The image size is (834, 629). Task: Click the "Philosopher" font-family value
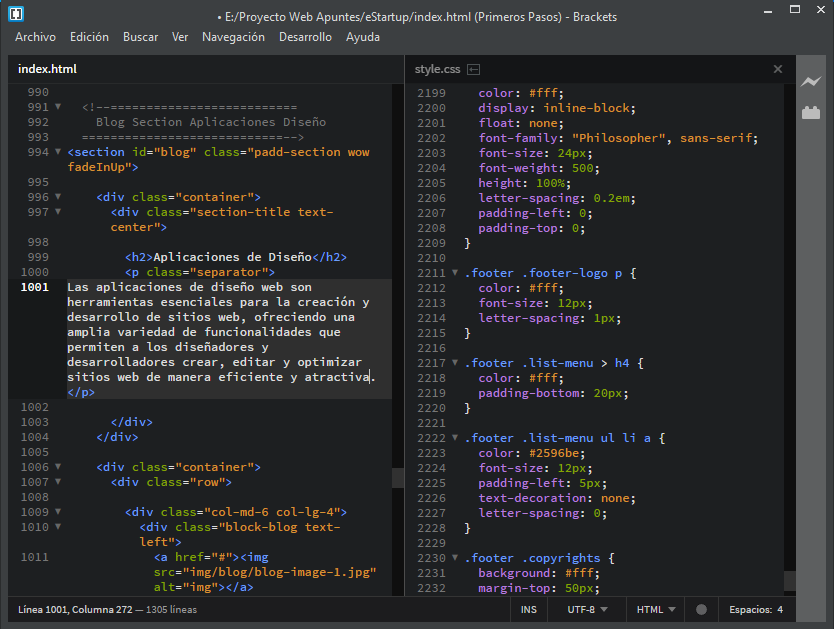coord(619,138)
